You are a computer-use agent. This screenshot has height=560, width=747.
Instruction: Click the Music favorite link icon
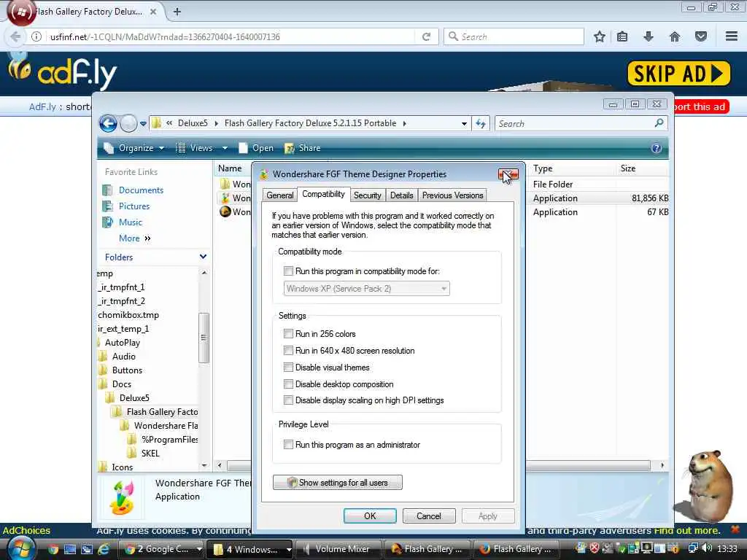108,222
